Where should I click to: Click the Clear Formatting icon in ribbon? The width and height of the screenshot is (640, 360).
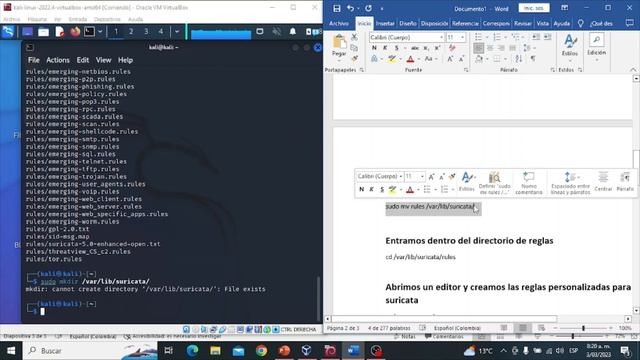pyautogui.click(x=452, y=48)
